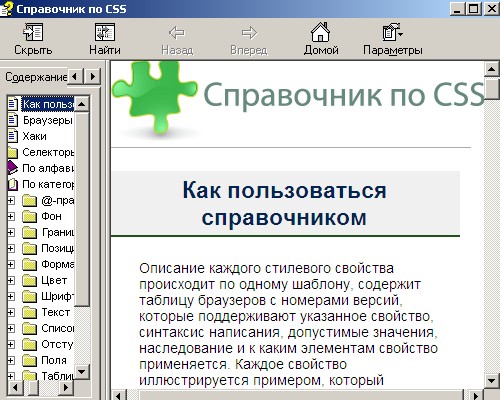Click the page icon beside Хаки
This screenshot has width=500, height=400.
click(x=12, y=136)
